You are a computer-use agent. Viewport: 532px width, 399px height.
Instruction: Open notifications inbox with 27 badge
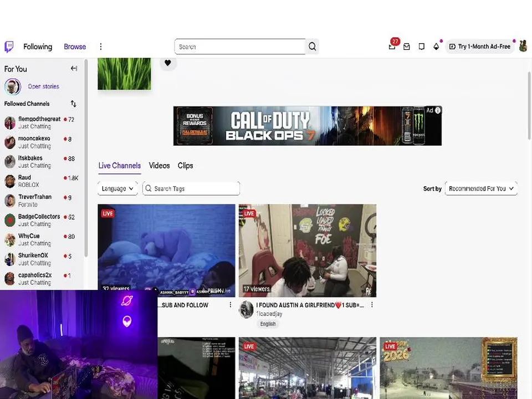click(x=392, y=46)
